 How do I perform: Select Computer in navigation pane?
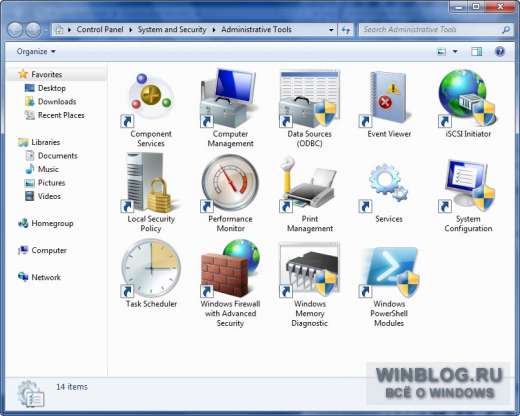tap(49, 250)
